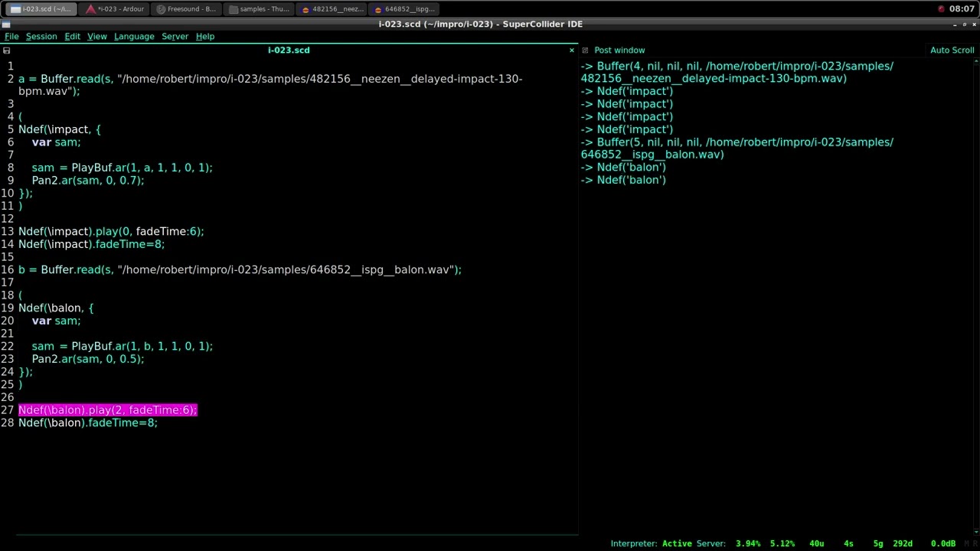Click the 5.12% peak CPU value
Image resolution: width=980 pixels, height=551 pixels.
(x=782, y=543)
